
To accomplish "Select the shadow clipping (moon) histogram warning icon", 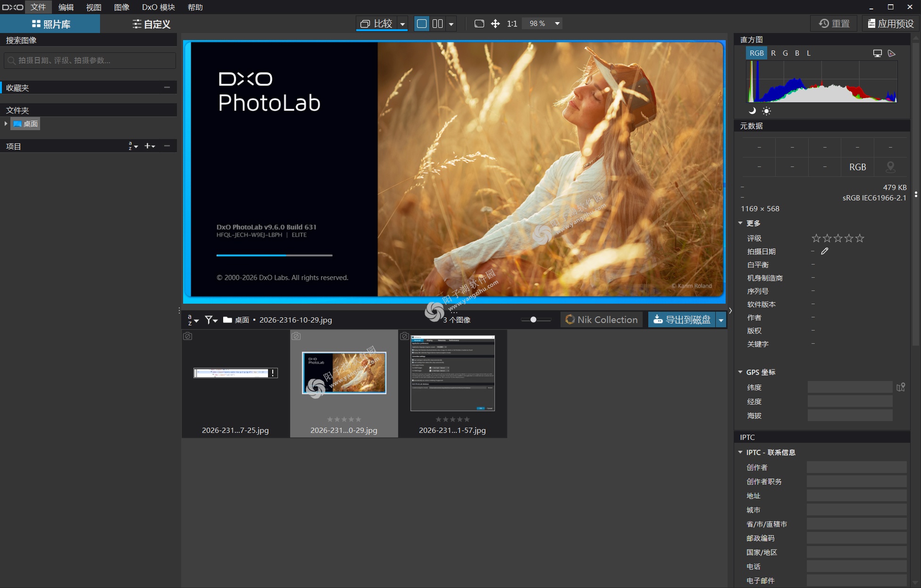I will pos(752,111).
